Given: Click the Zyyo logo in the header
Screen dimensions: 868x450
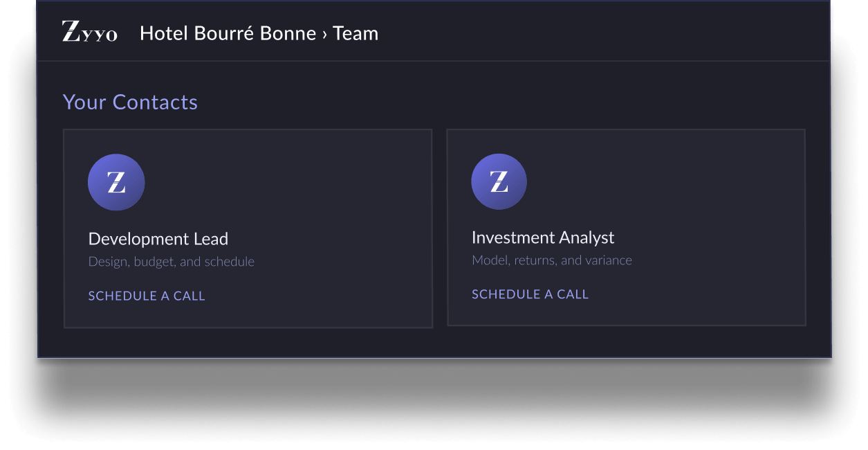Looking at the screenshot, I should tap(90, 32).
